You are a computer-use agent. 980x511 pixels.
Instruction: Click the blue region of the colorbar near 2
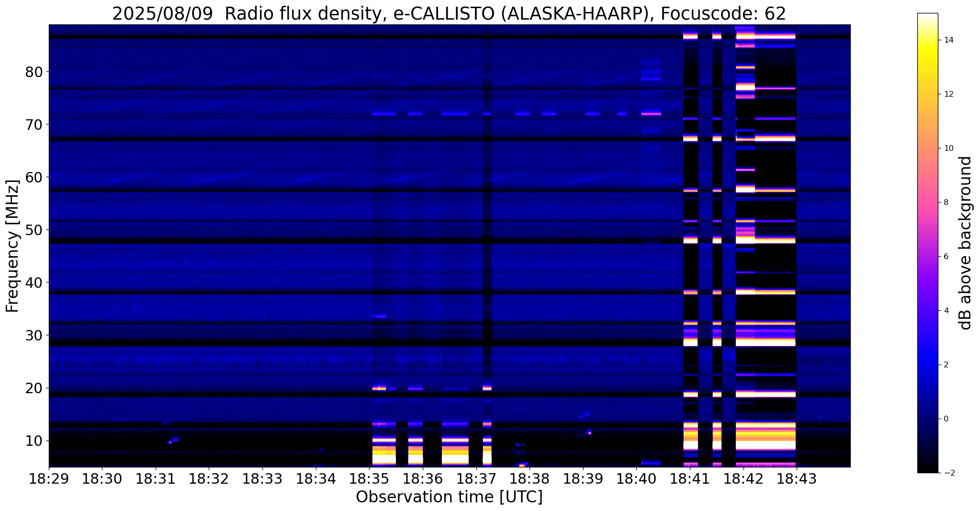pyautogui.click(x=927, y=364)
